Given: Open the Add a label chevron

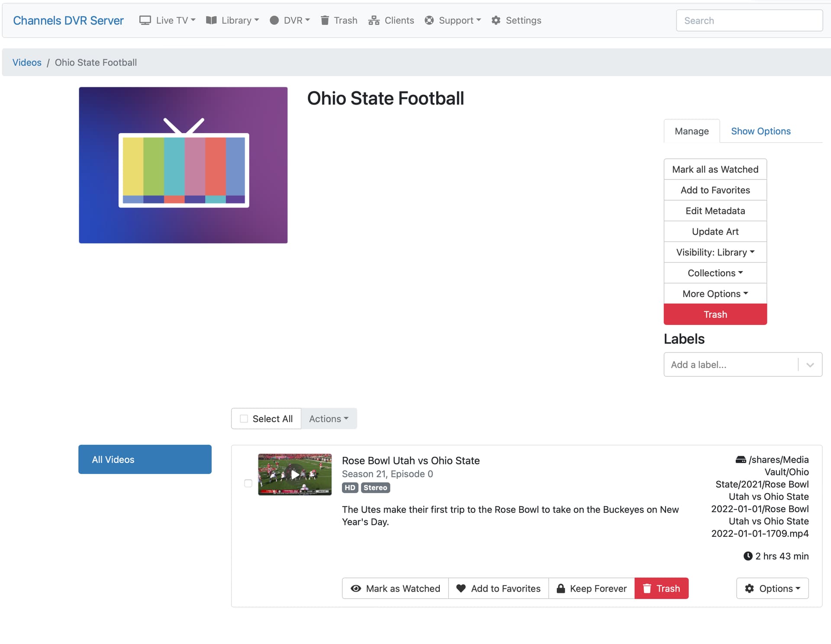Looking at the screenshot, I should point(810,365).
